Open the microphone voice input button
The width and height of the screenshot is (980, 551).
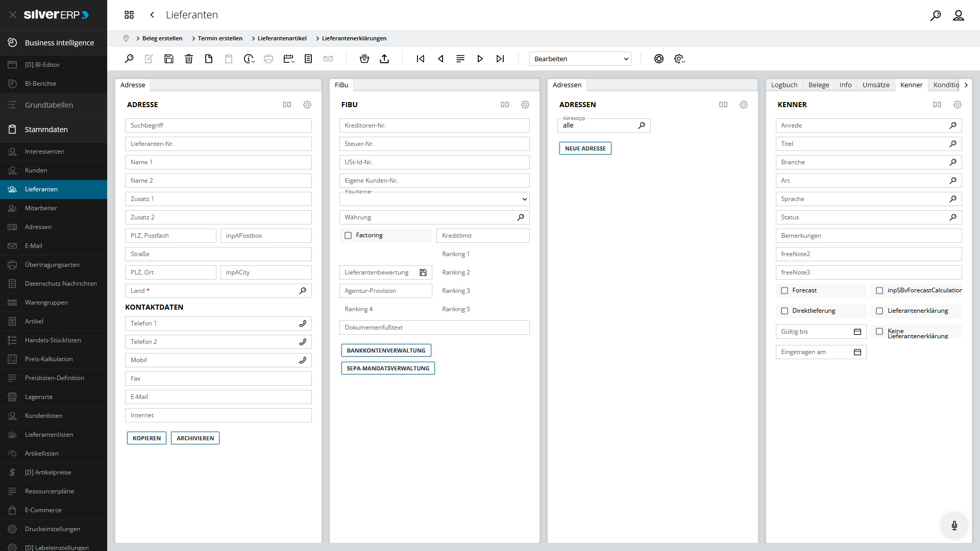pyautogui.click(x=954, y=525)
